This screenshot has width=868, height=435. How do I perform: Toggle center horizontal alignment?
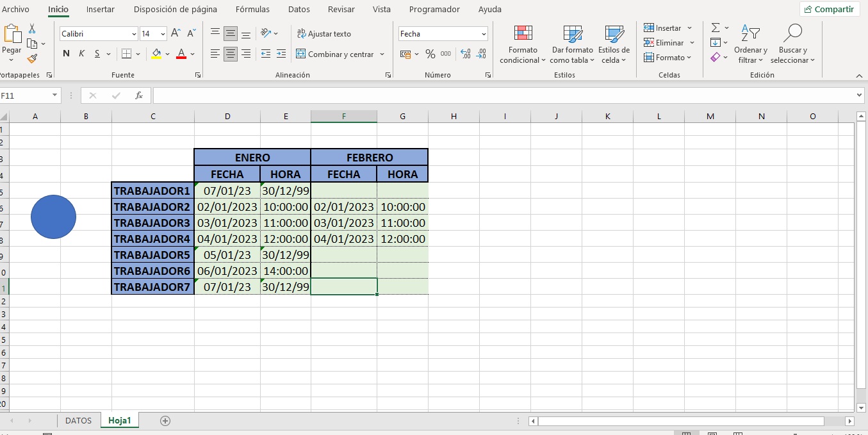click(x=231, y=54)
